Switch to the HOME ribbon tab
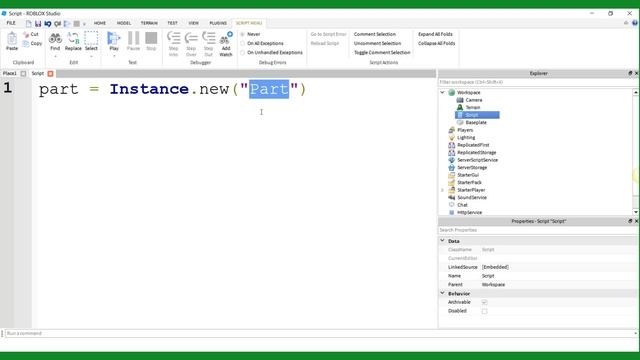 coord(100,23)
